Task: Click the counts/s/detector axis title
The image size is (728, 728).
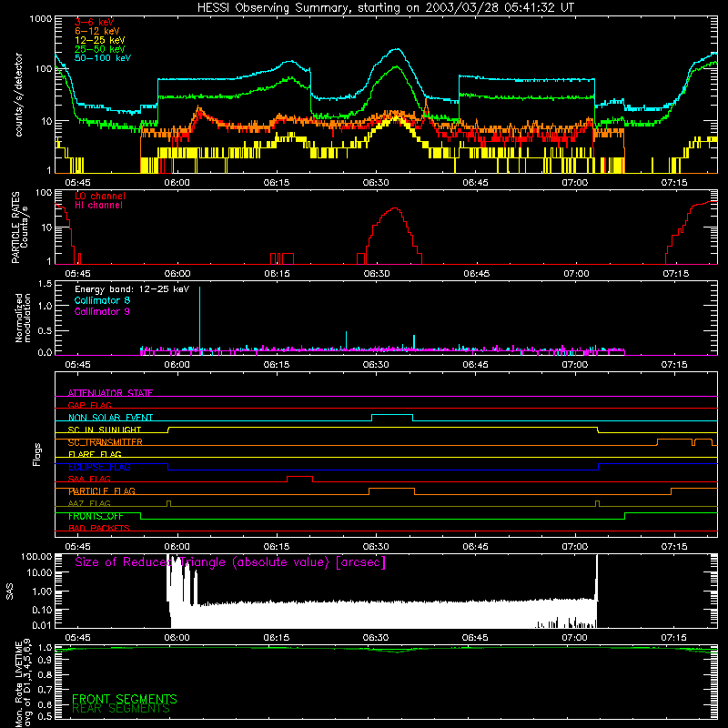Action: pos(18,95)
